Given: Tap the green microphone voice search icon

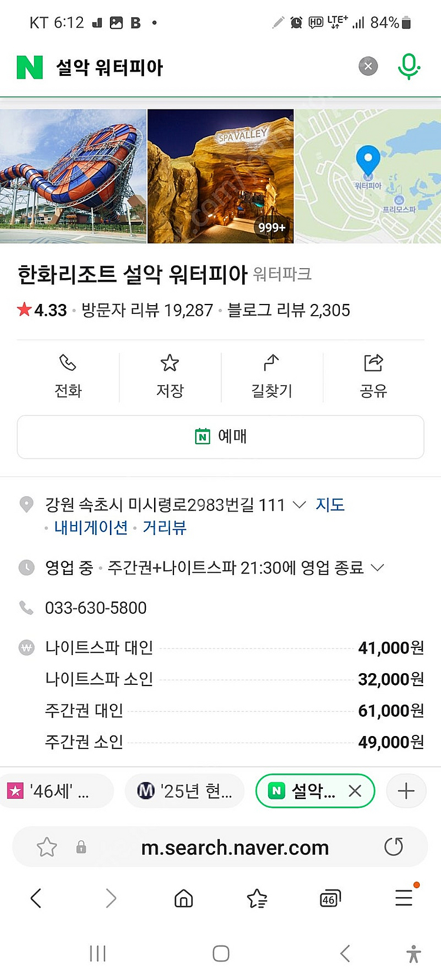Looking at the screenshot, I should pyautogui.click(x=409, y=66).
